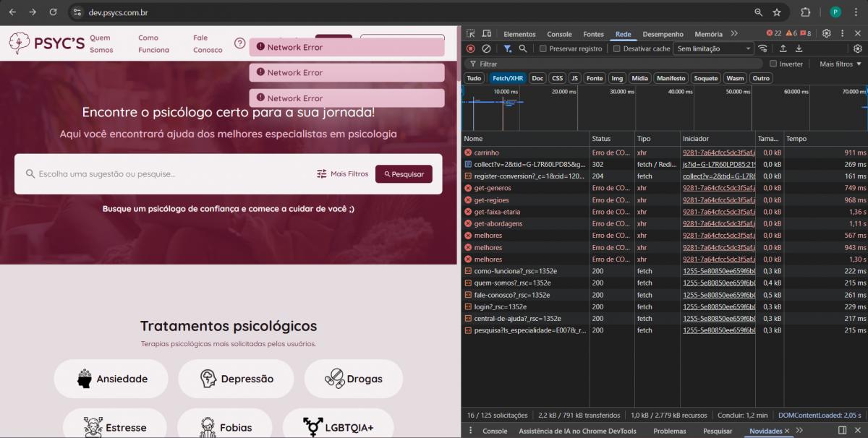
Task: Check the Desativar cache option
Action: click(617, 48)
